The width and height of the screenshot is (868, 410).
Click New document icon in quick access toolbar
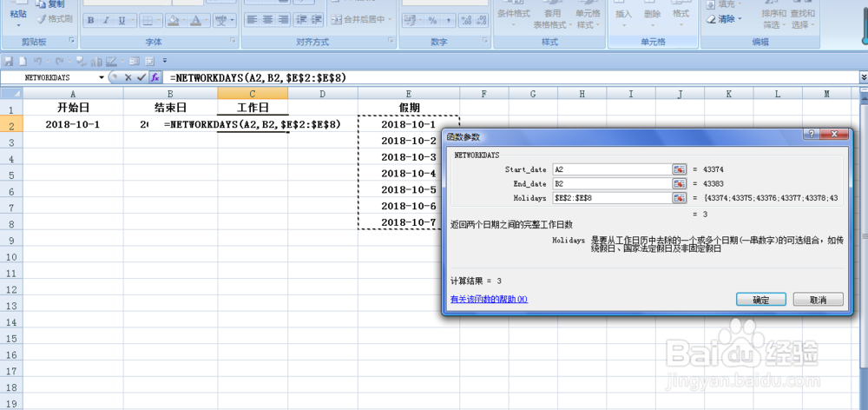[x=23, y=61]
